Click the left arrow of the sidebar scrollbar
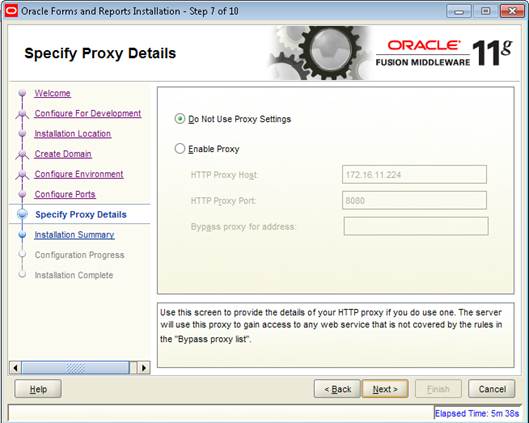This screenshot has width=529, height=423. 16,367
